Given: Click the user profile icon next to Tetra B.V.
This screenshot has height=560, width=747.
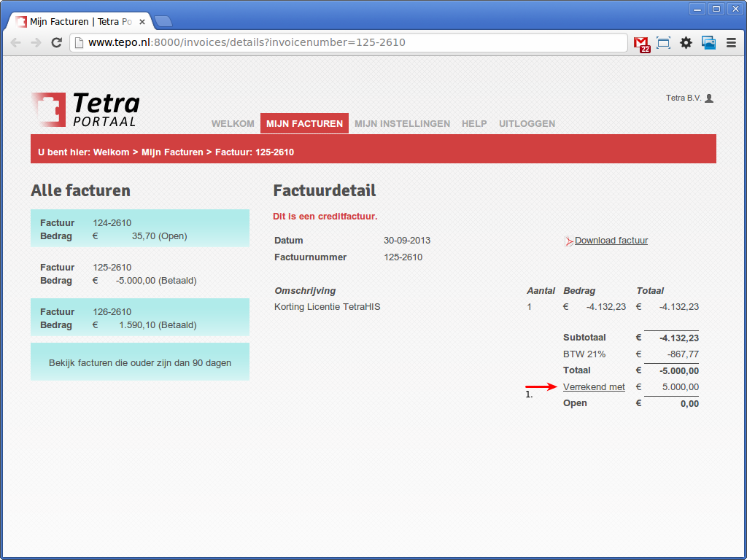Looking at the screenshot, I should click(x=709, y=98).
